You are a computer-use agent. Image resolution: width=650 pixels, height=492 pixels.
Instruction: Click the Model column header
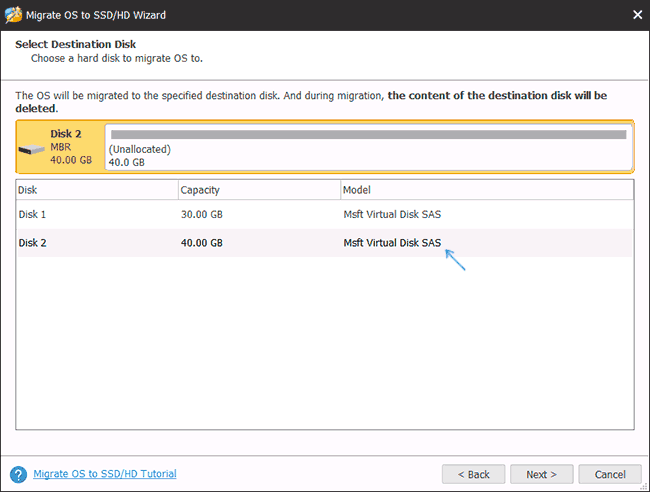(x=485, y=189)
